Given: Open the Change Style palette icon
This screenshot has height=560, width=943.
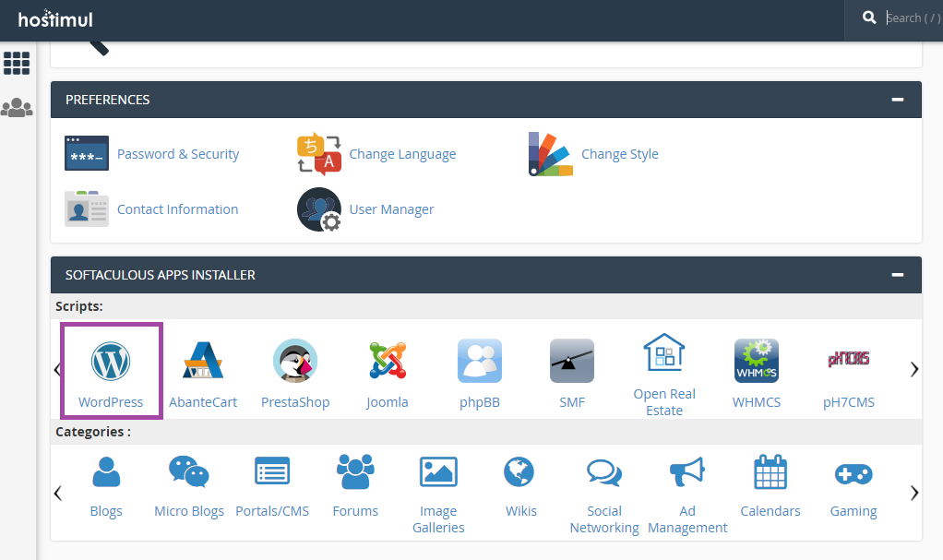Looking at the screenshot, I should (x=551, y=154).
